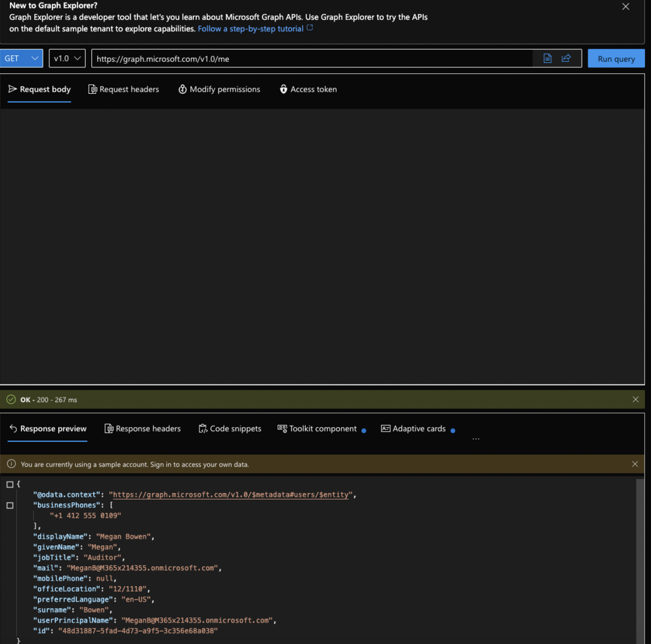Open the Code snippets tab
Screen dimensions: 651x644
point(230,428)
